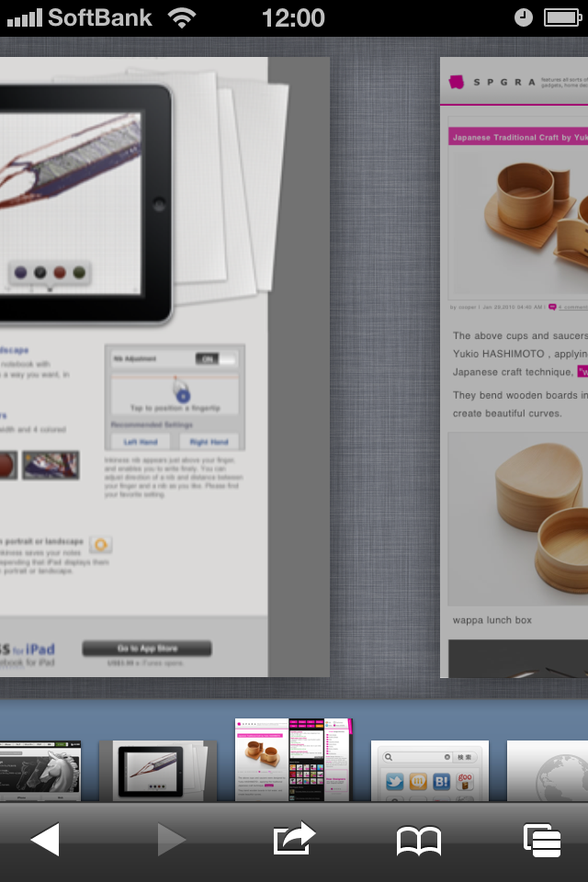Pick the red ink color dot
Screen dimensions: 588x882
coord(60,273)
